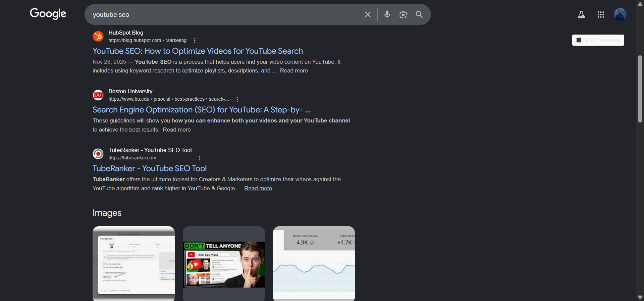
Task: Open the YouTube SEO settings screenshot thumbnail
Action: coord(133,263)
